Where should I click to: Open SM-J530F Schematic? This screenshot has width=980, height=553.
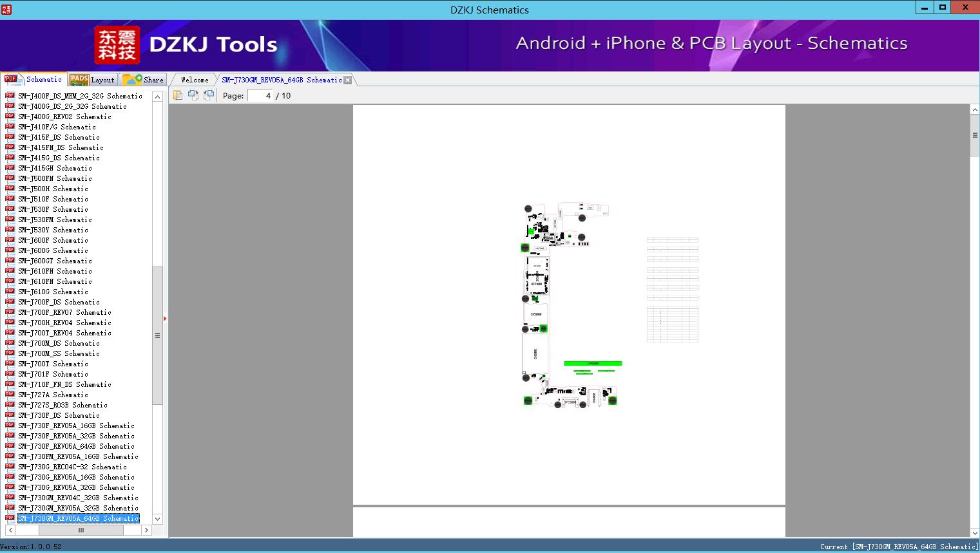(x=53, y=209)
